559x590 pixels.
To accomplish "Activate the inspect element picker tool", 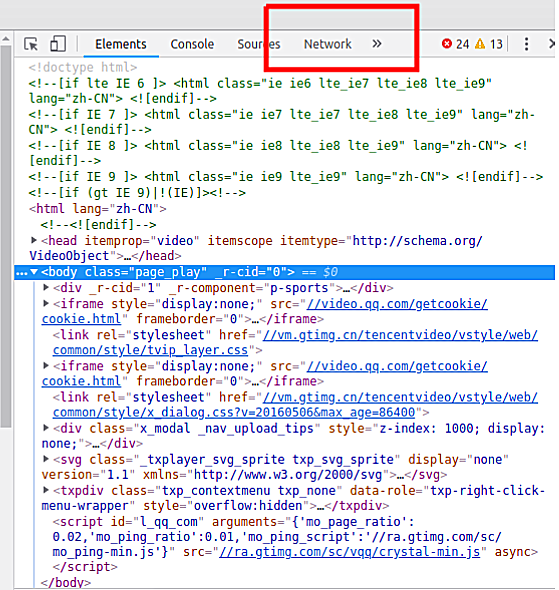I will point(31,44).
